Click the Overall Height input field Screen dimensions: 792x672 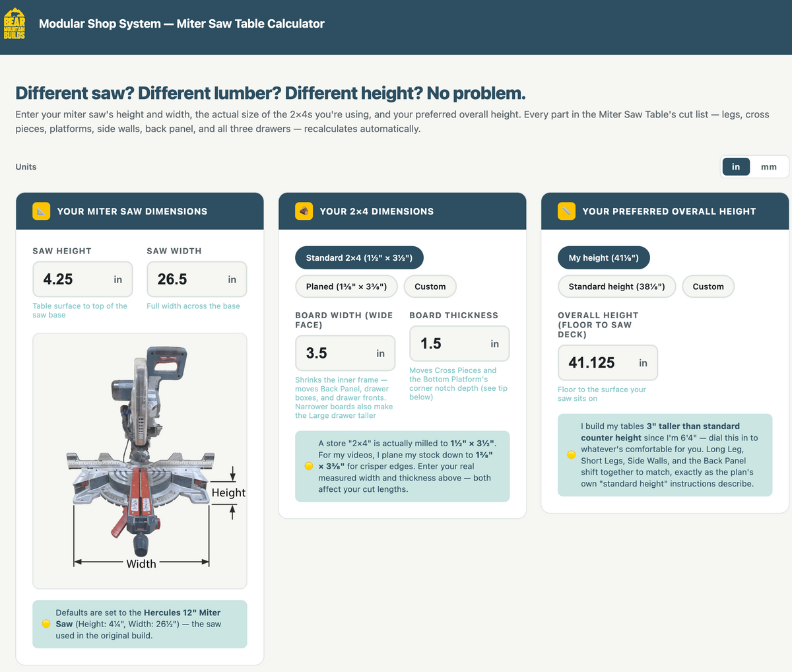click(x=608, y=362)
